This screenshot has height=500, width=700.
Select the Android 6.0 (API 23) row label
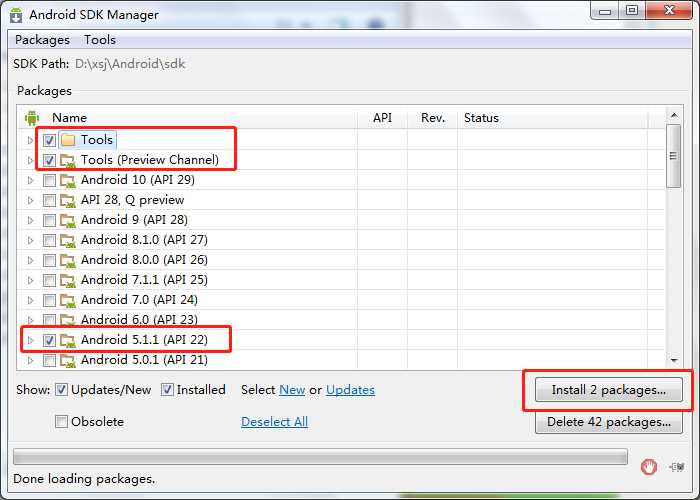coord(139,320)
